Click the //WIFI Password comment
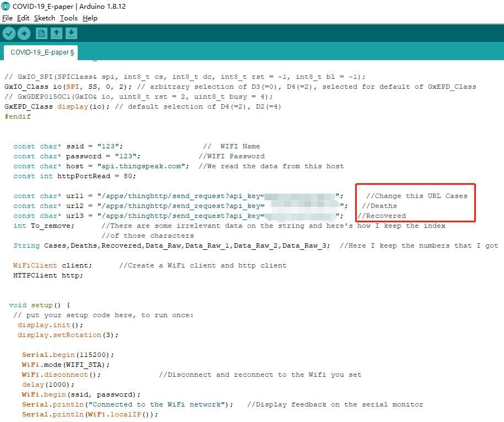This screenshot has width=504, height=422. 232,156
